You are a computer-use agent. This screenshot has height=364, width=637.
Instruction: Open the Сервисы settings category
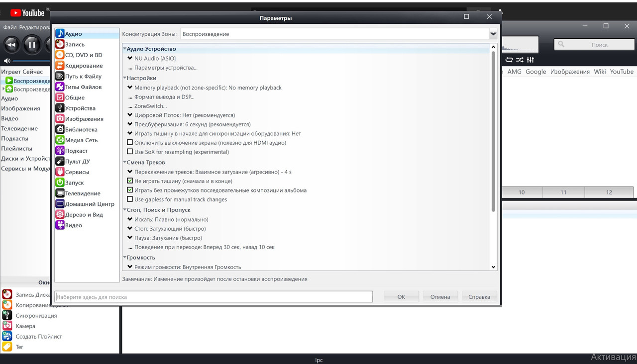point(77,172)
